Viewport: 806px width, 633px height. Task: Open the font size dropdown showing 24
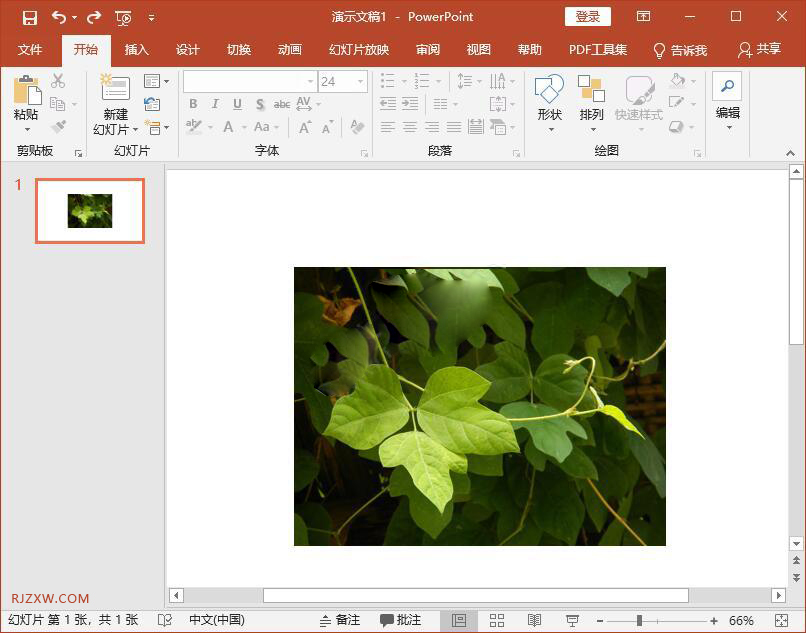(x=360, y=82)
